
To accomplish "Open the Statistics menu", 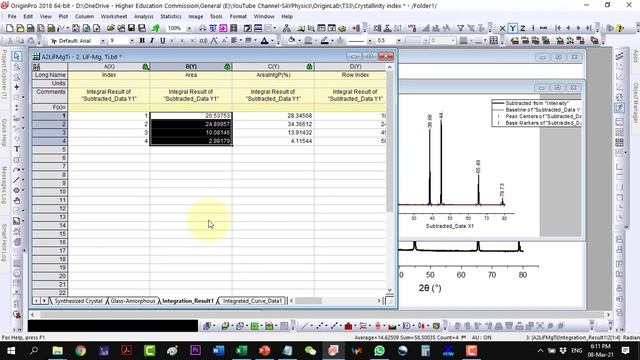I will click(171, 16).
